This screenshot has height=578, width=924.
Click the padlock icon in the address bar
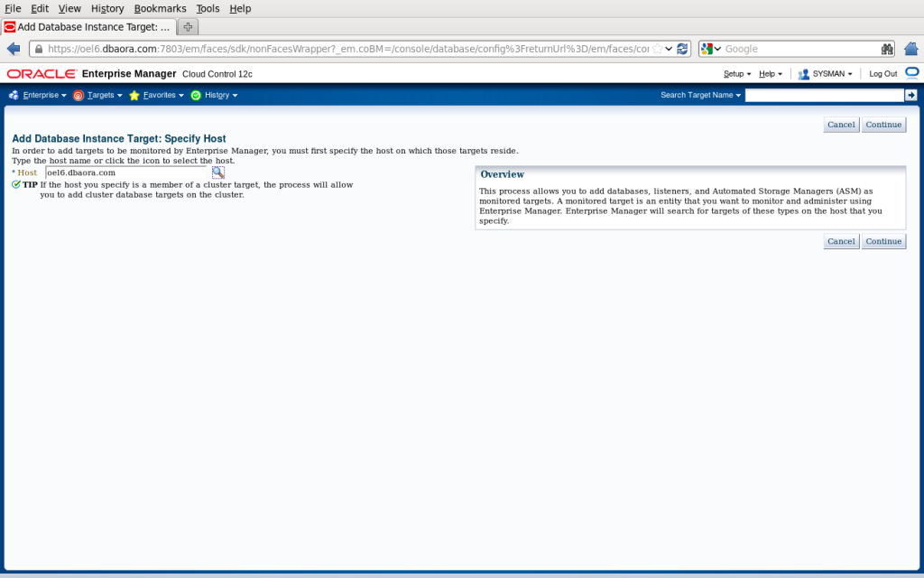[x=39, y=49]
